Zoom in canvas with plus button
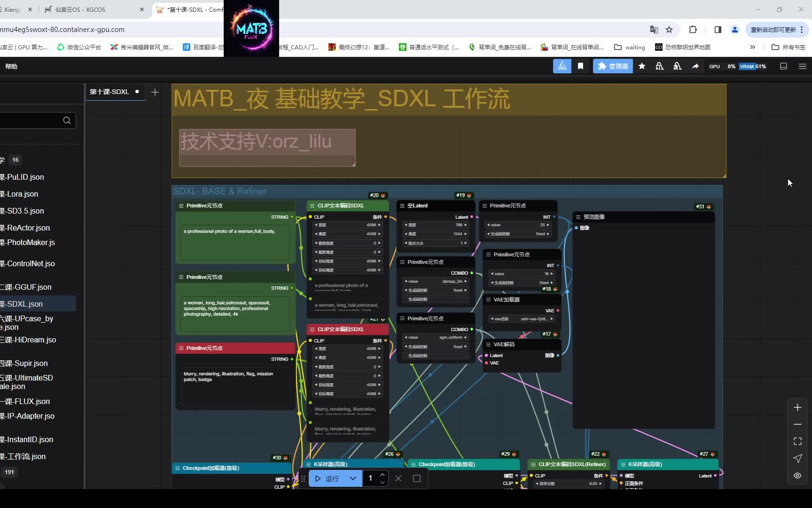Viewport: 812px width, 508px height. click(797, 407)
